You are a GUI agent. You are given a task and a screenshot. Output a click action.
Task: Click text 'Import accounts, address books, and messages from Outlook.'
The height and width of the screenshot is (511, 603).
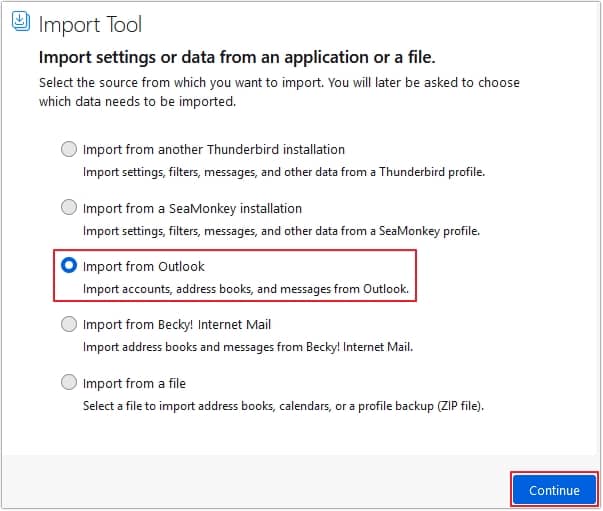click(x=246, y=289)
